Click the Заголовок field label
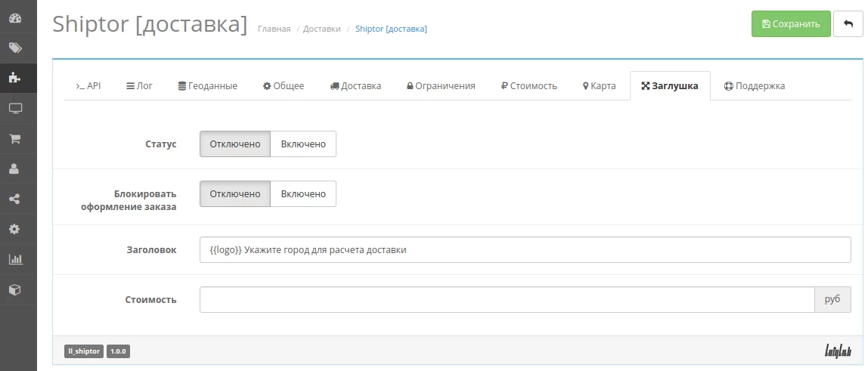 152,250
